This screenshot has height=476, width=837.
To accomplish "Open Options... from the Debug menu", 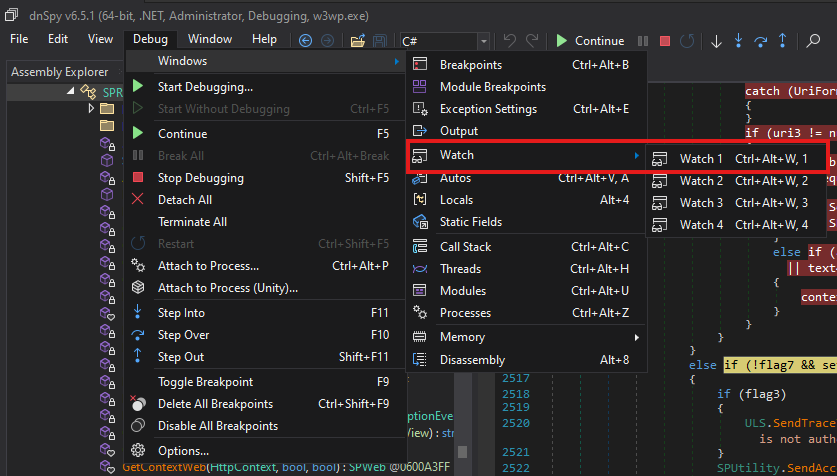I will [265, 451].
